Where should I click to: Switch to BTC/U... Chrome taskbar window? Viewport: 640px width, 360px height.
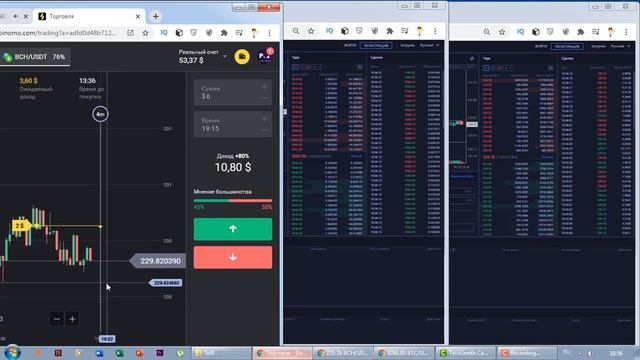click(404, 353)
